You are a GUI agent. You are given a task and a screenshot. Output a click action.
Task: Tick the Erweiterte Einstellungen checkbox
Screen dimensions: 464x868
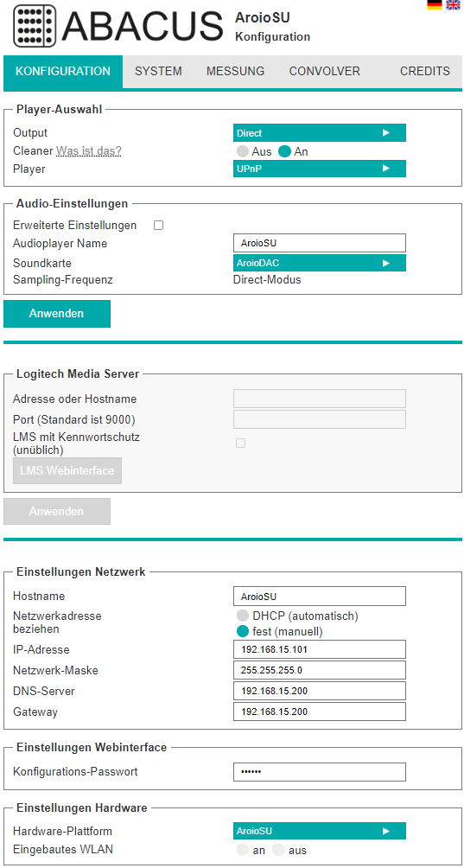pyautogui.click(x=158, y=226)
